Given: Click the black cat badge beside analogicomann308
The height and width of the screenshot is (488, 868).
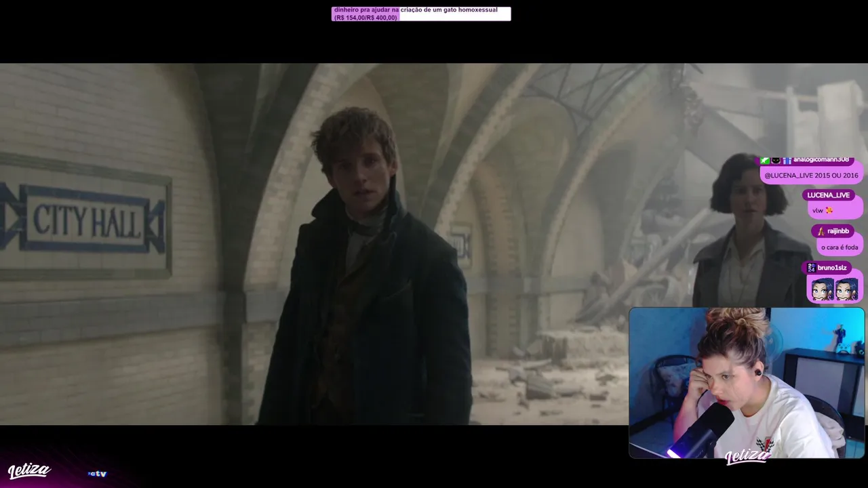Looking at the screenshot, I should pos(776,160).
